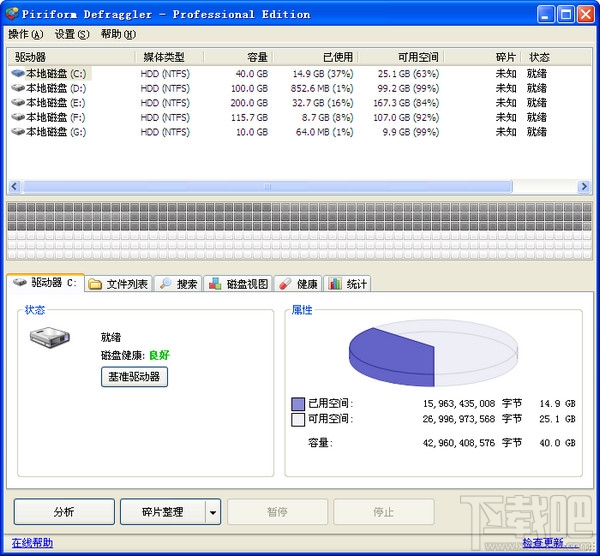
Task: Click the drive list left scroll arrow
Action: pyautogui.click(x=15, y=187)
